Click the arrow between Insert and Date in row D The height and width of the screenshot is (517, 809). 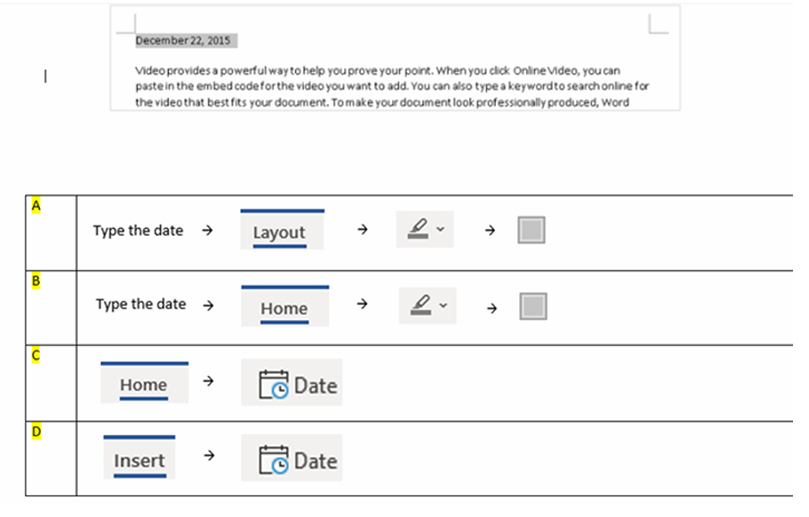tap(209, 456)
